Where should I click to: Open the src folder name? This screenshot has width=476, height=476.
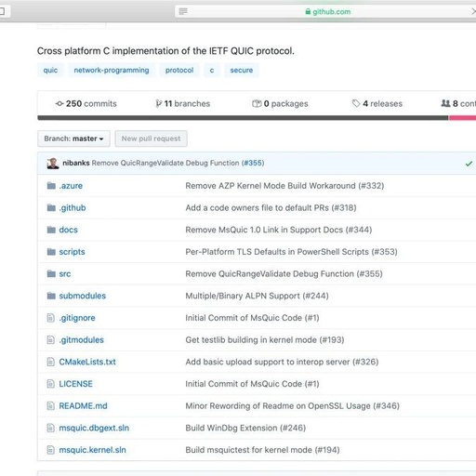[x=65, y=273]
